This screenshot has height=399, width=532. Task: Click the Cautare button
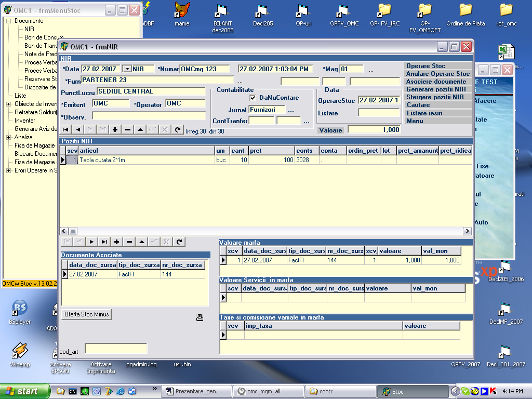(x=438, y=105)
